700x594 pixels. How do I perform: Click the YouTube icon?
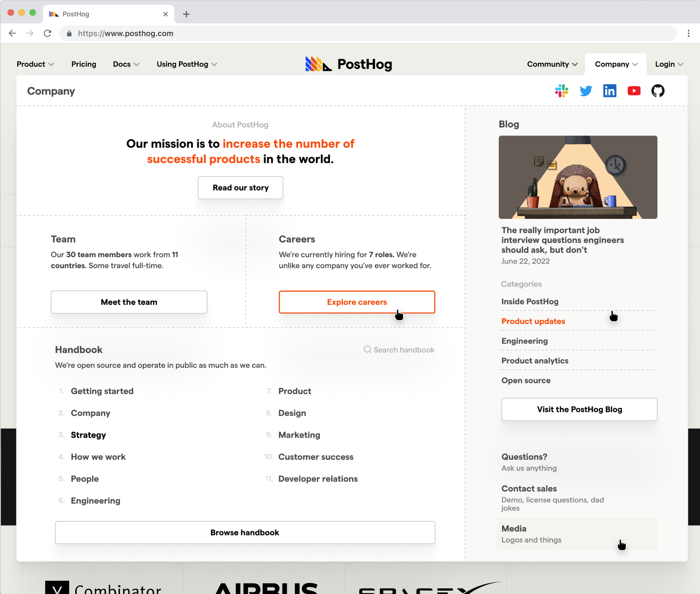tap(634, 91)
